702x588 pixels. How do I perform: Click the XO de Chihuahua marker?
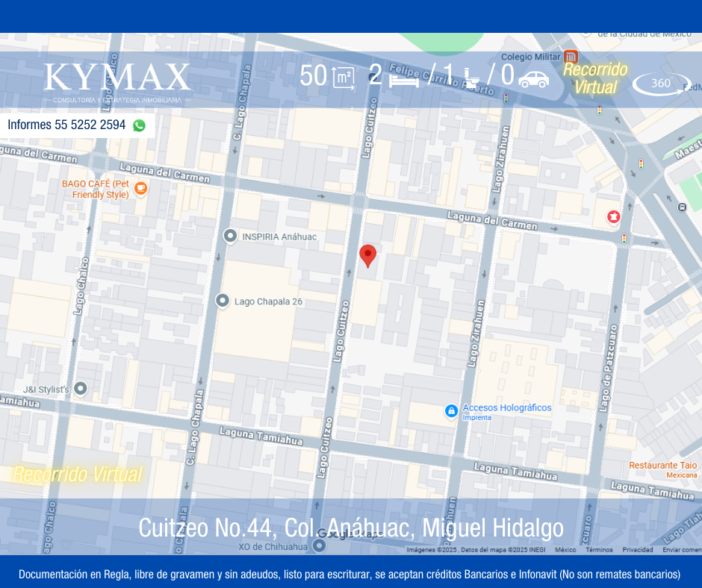pyautogui.click(x=319, y=545)
